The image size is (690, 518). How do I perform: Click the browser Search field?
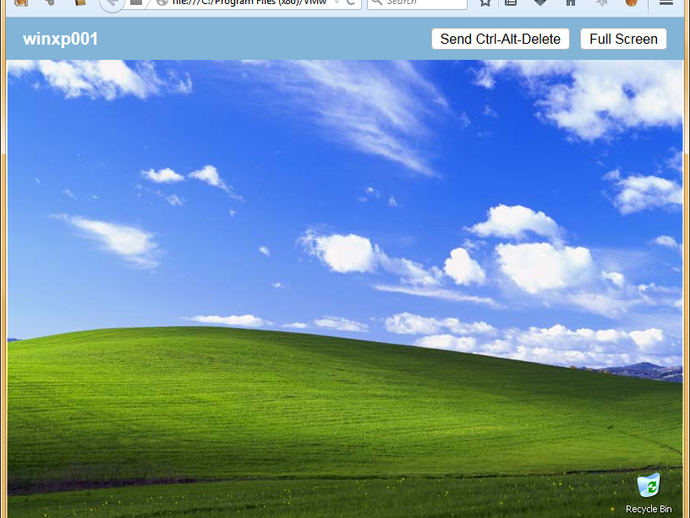[417, 3]
